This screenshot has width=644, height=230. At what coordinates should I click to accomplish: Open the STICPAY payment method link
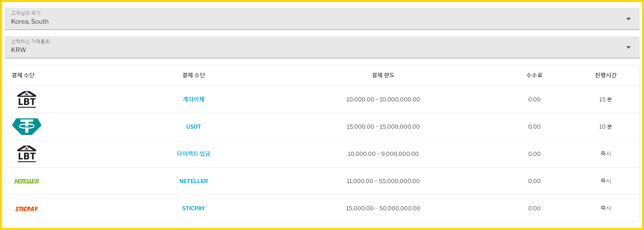(193, 208)
